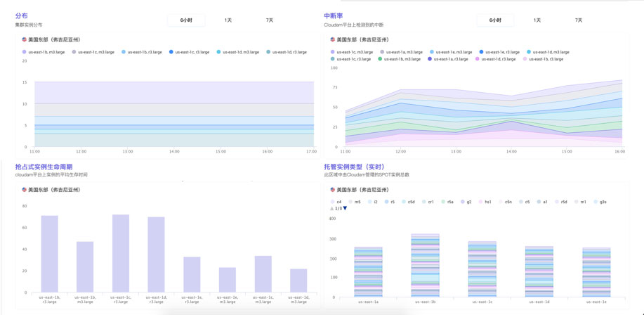Viewport: 644px width, 315px height.
Task: Click the us-east-1e stacked bar
Action: tap(596, 272)
